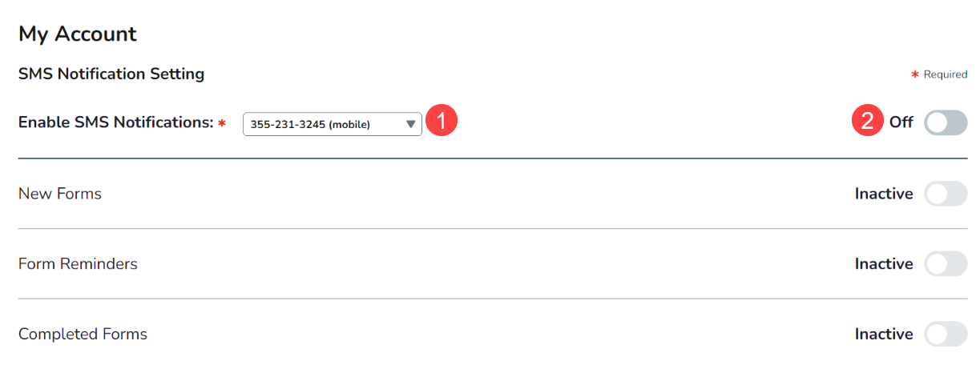
Task: Click the red asterisk before Required
Action: tap(914, 74)
